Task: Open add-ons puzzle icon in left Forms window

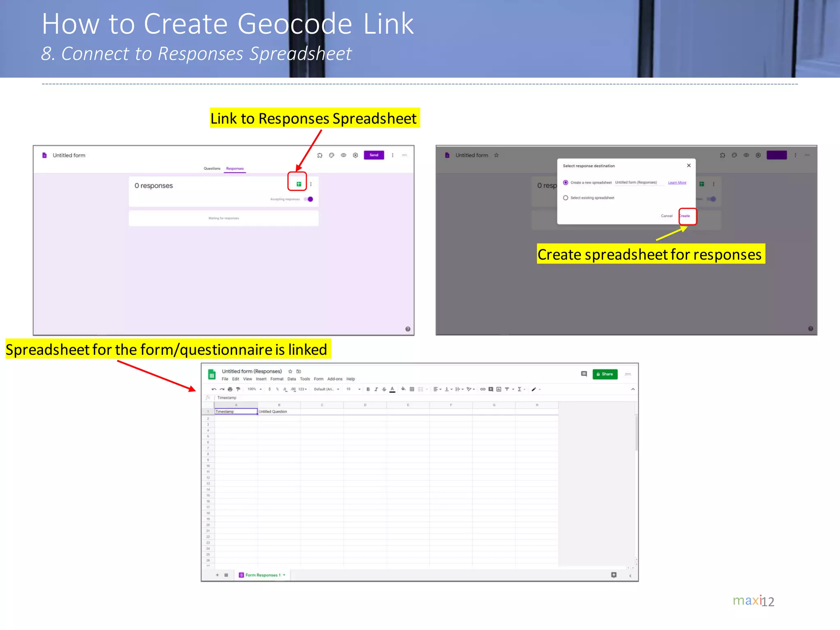Action: point(320,155)
